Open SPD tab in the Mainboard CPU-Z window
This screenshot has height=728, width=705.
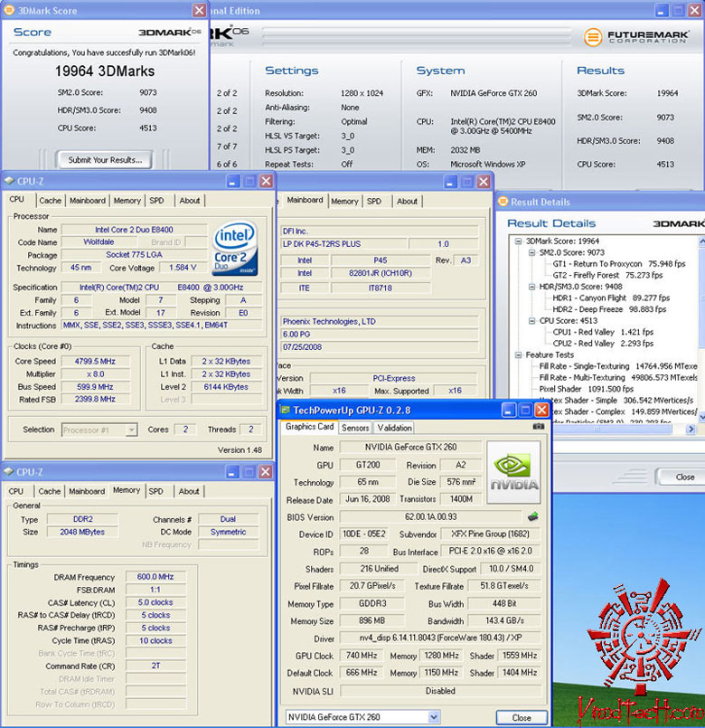click(374, 201)
